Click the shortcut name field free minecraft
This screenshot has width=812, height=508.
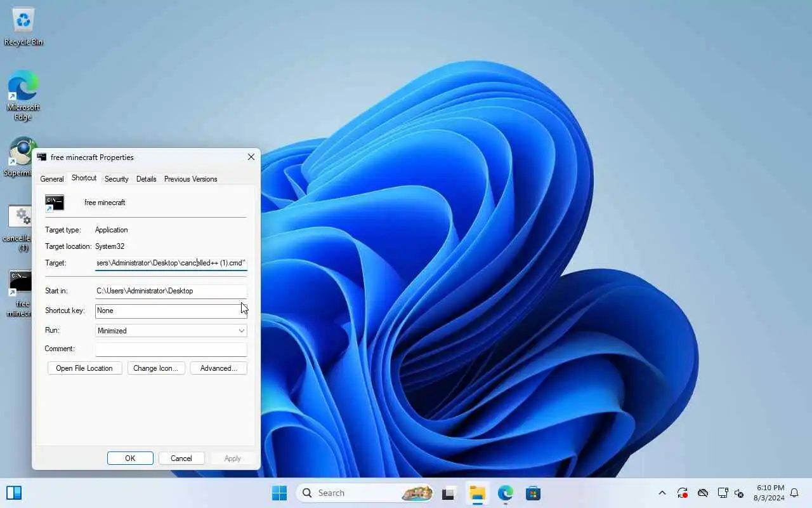tap(105, 203)
